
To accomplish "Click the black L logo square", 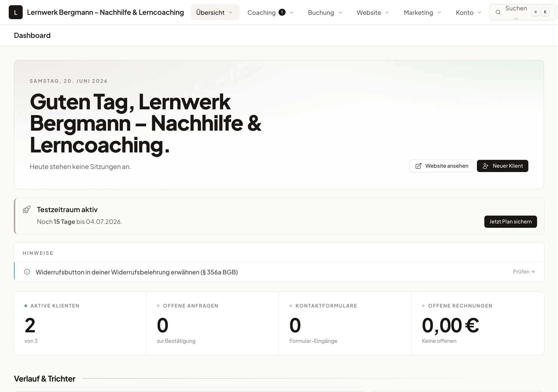I will tap(15, 12).
